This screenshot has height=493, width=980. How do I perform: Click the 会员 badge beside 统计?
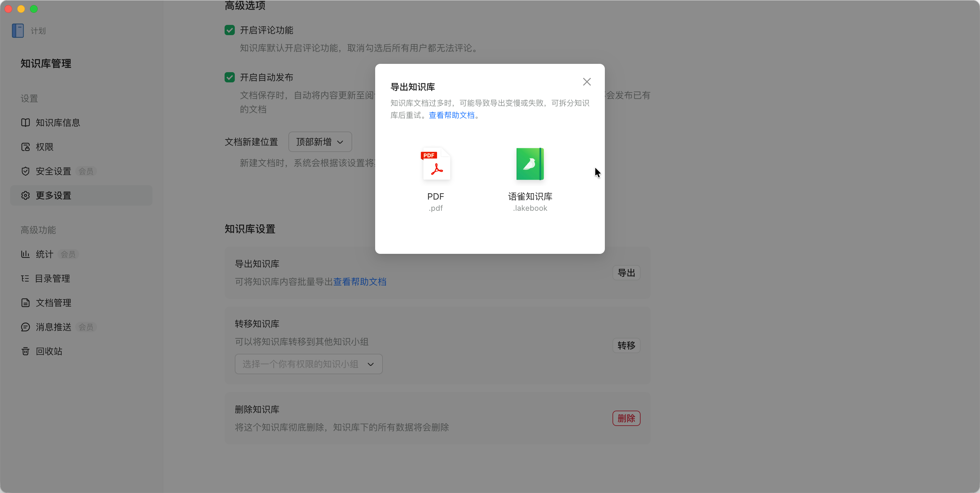(68, 254)
